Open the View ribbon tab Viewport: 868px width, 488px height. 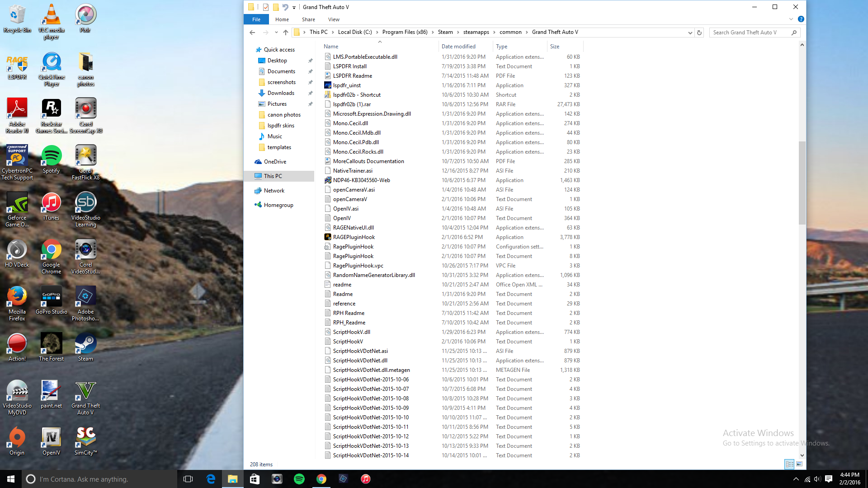(334, 19)
